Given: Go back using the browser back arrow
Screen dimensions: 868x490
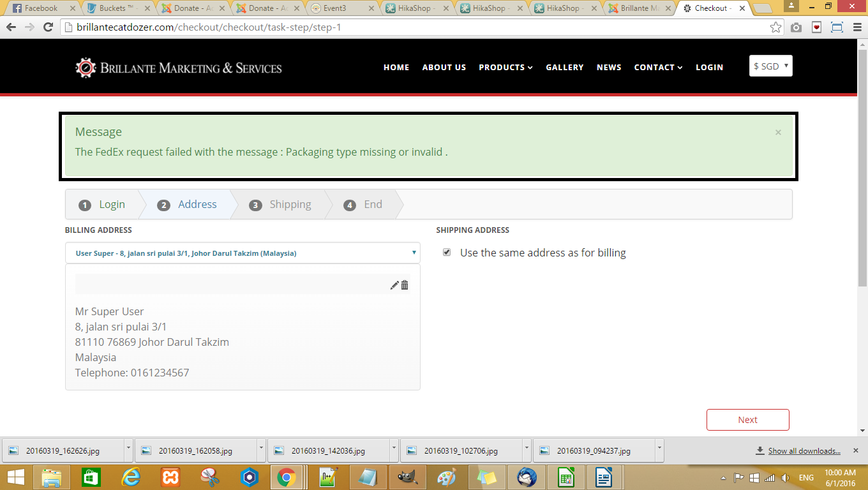Looking at the screenshot, I should 11,27.
